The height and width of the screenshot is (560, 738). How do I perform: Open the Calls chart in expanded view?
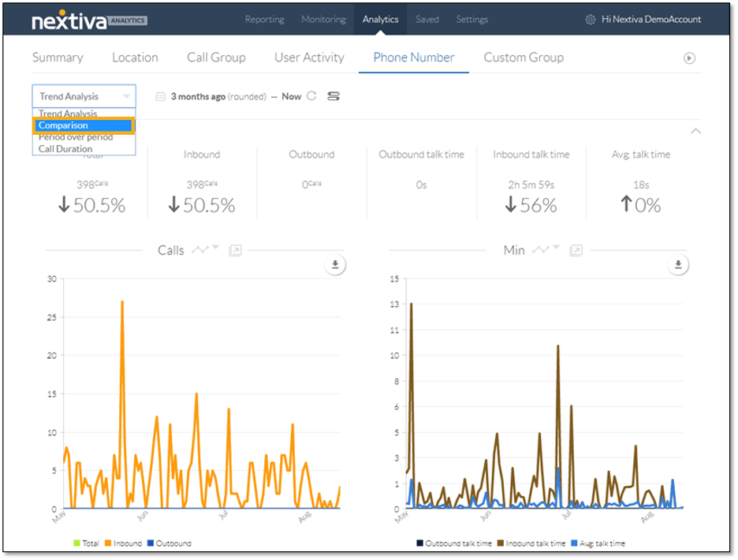tap(235, 250)
